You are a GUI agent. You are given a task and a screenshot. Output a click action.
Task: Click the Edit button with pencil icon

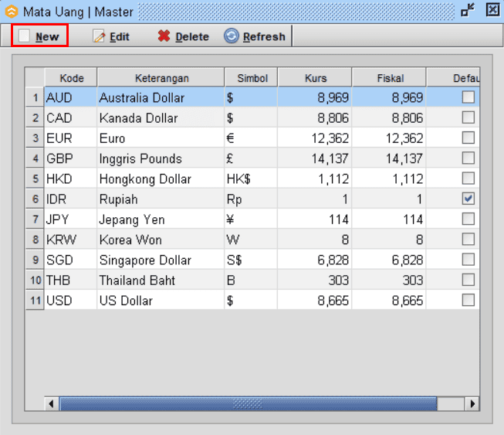tap(111, 36)
